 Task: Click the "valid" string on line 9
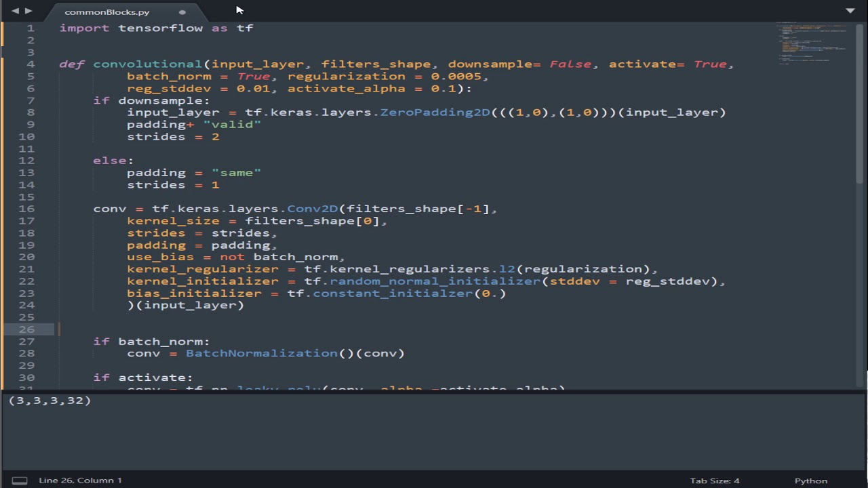click(x=232, y=125)
